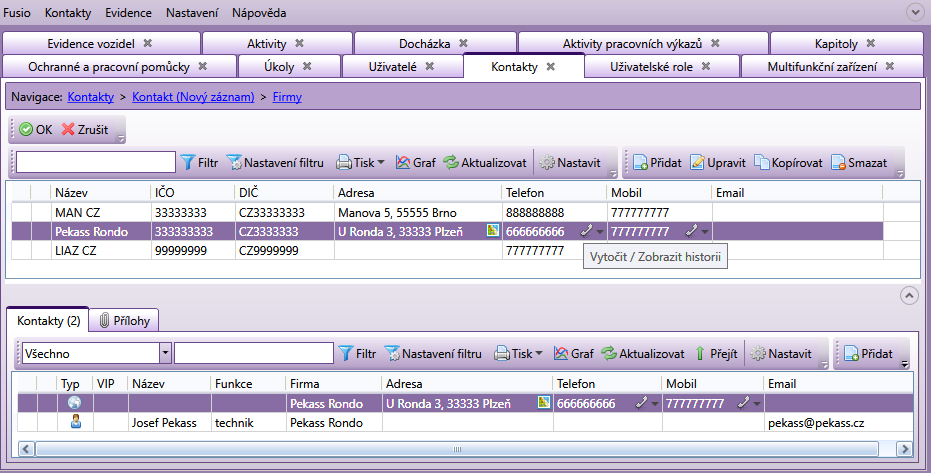Image resolution: width=931 pixels, height=473 pixels.
Task: Apply Filtr in the upper Firmy toolbar
Action: 199,163
